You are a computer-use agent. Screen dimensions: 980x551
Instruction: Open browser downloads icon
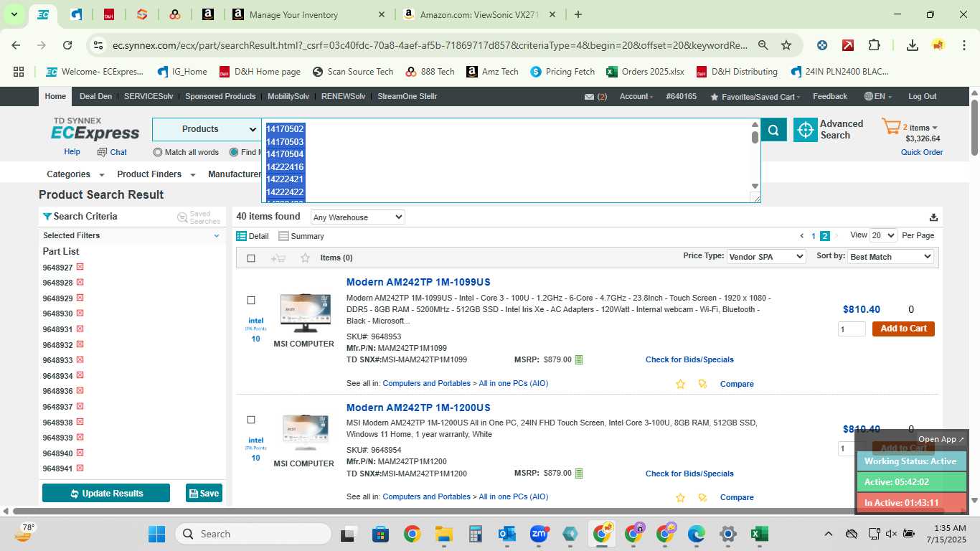pyautogui.click(x=912, y=45)
